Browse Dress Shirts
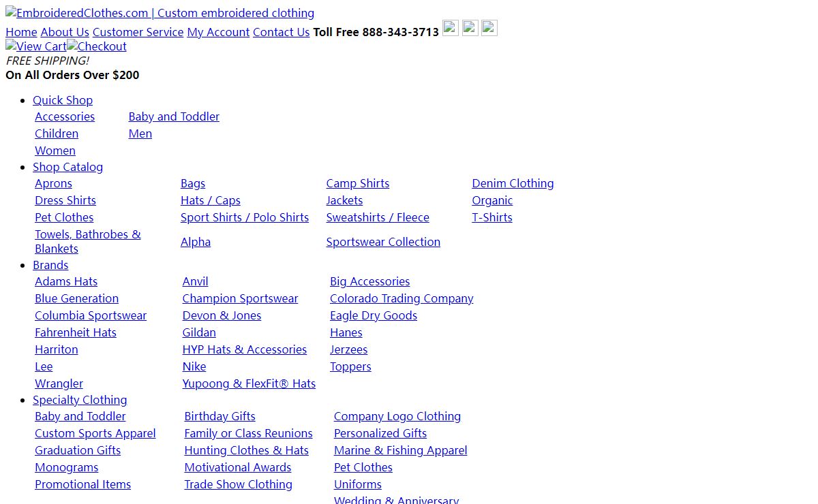The height and width of the screenshot is (504, 818). point(65,200)
